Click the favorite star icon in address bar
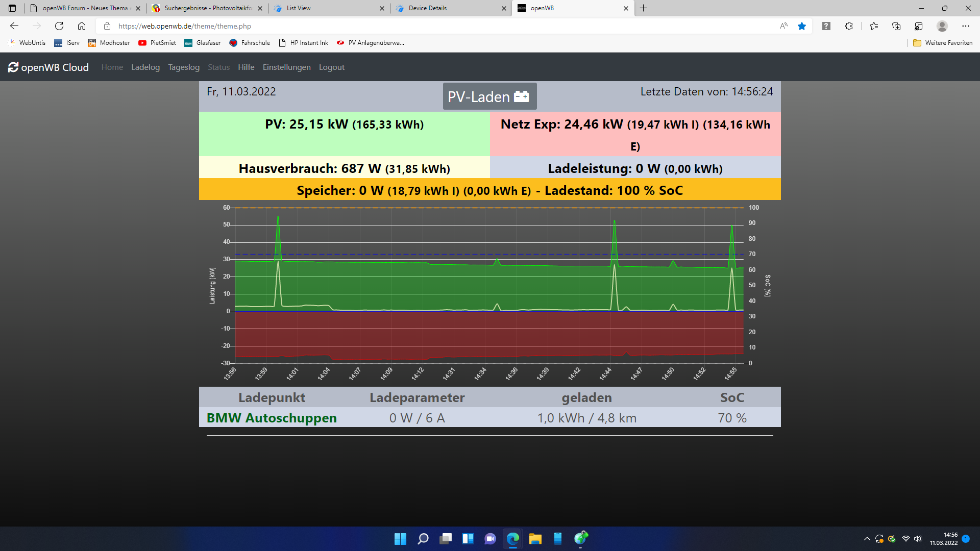Image resolution: width=980 pixels, height=551 pixels. 802,26
